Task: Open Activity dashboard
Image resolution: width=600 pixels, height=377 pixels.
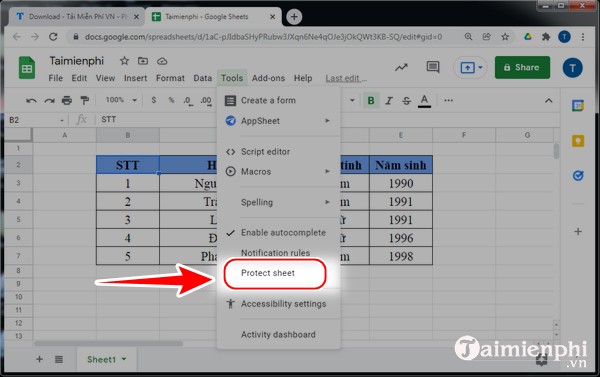Action: 279,335
